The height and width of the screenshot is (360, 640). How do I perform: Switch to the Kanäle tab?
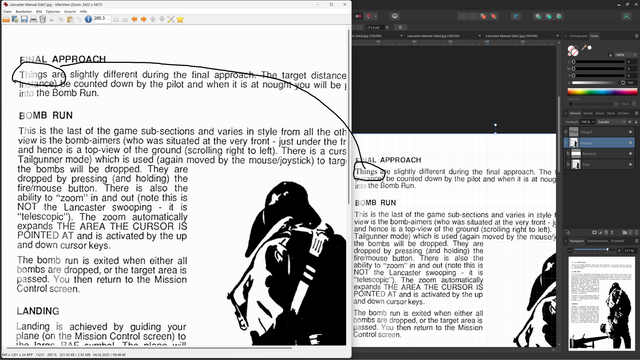pyautogui.click(x=588, y=113)
